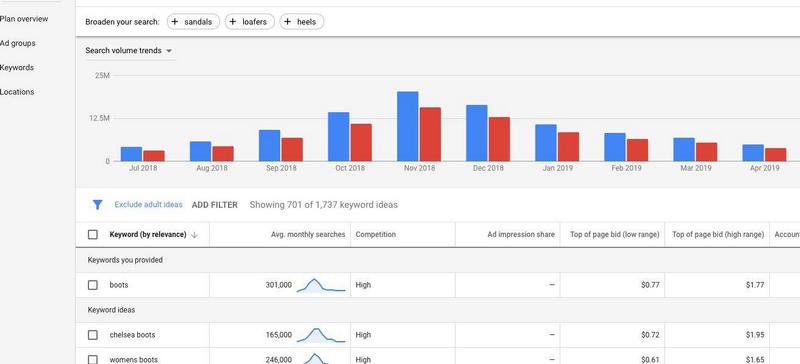
Task: Click the sort arrow beside Keyword (by relevance)
Action: (x=194, y=235)
